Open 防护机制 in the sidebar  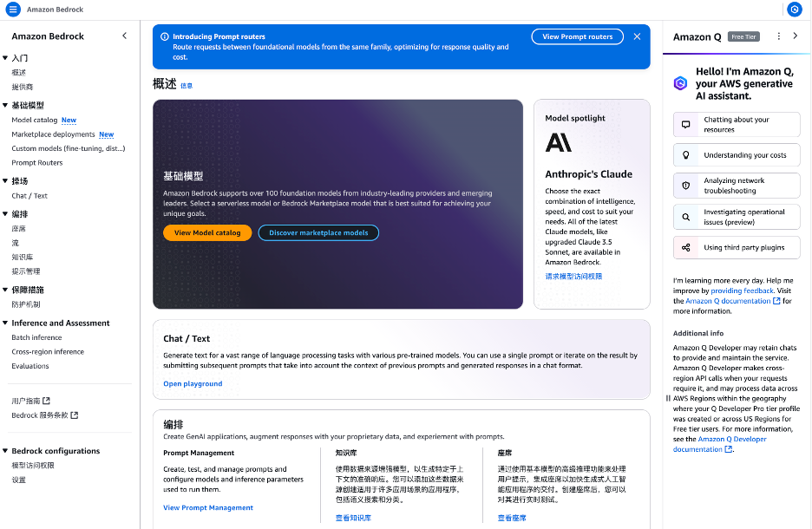(26, 304)
